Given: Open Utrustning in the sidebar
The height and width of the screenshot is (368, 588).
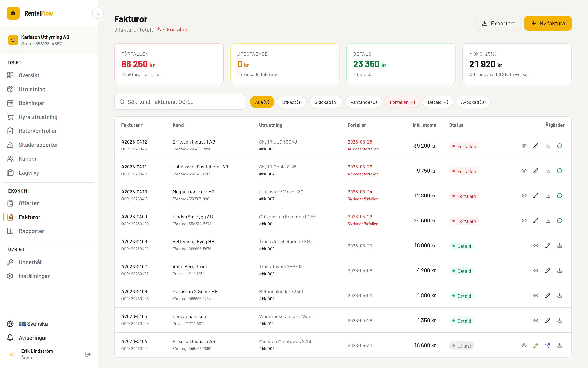Looking at the screenshot, I should (x=49, y=89).
